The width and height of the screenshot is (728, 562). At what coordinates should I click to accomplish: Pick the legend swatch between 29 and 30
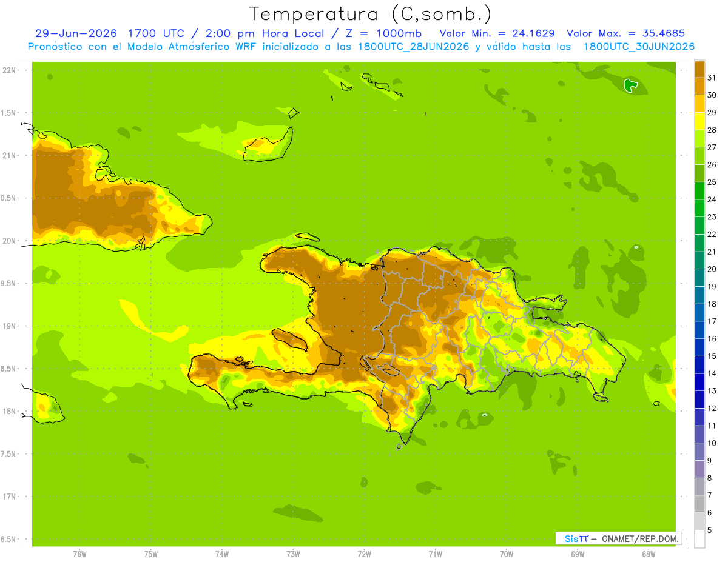click(x=699, y=104)
